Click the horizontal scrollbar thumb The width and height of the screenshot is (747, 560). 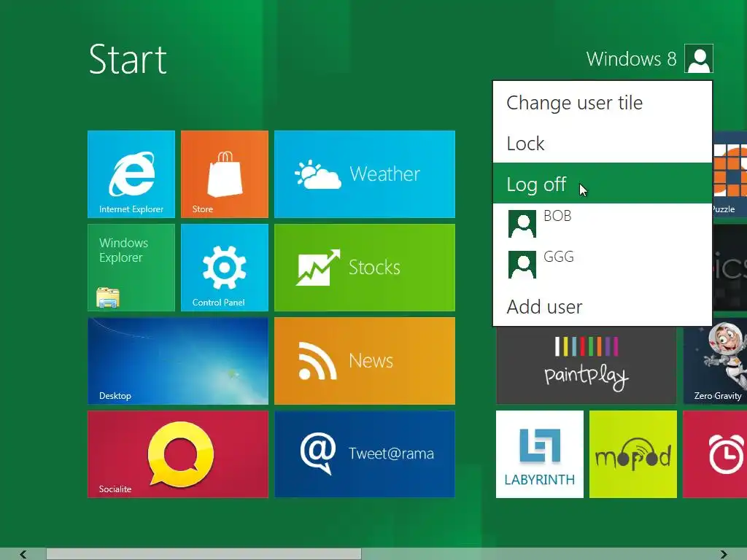pos(204,554)
